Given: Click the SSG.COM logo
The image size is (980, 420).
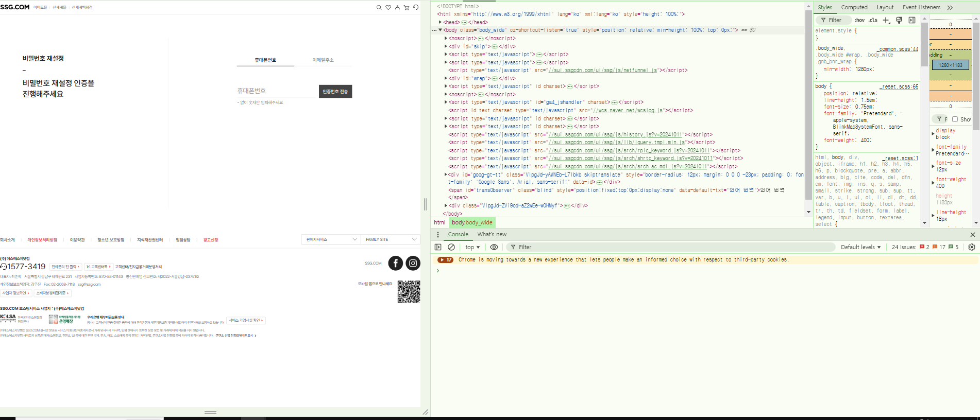Looking at the screenshot, I should tap(15, 7).
